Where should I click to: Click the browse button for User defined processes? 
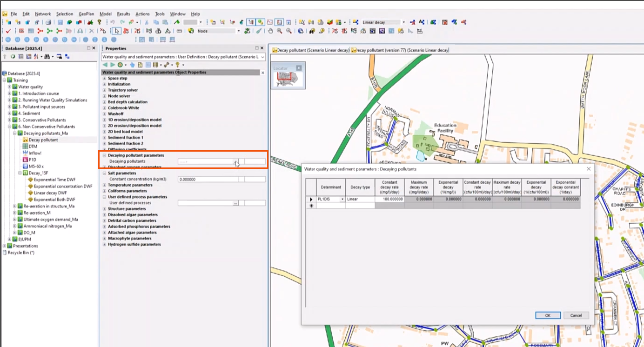coord(236,203)
